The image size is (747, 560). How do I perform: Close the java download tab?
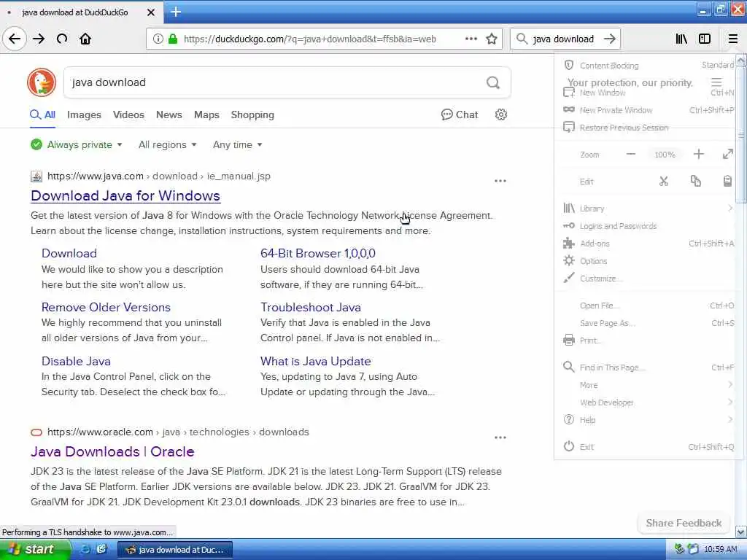pos(151,12)
